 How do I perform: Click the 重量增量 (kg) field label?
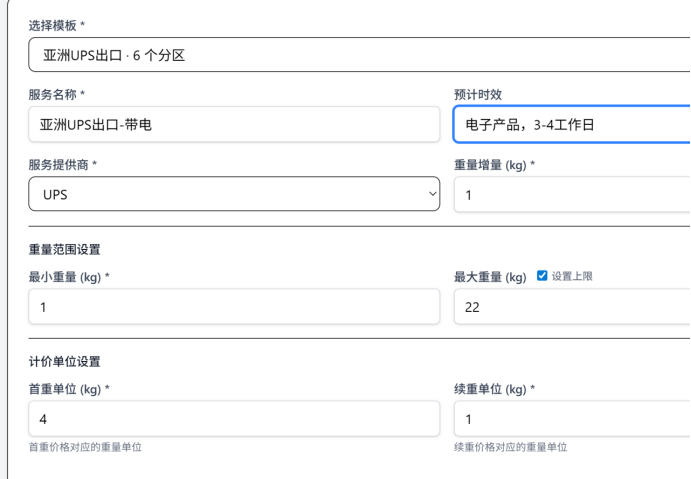[x=495, y=163]
